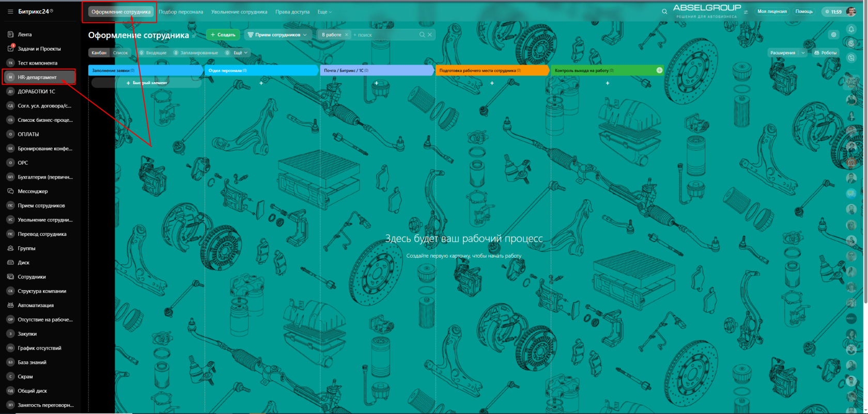Switch to Список view

tap(120, 53)
